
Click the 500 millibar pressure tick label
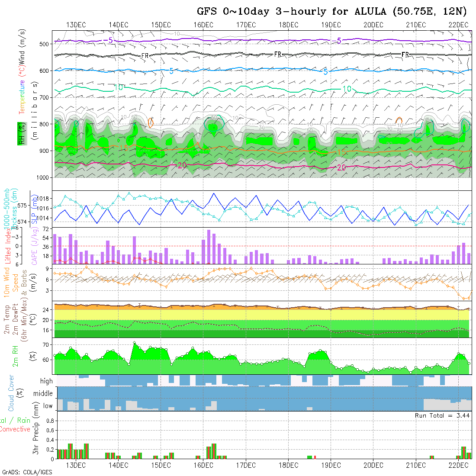click(x=43, y=44)
